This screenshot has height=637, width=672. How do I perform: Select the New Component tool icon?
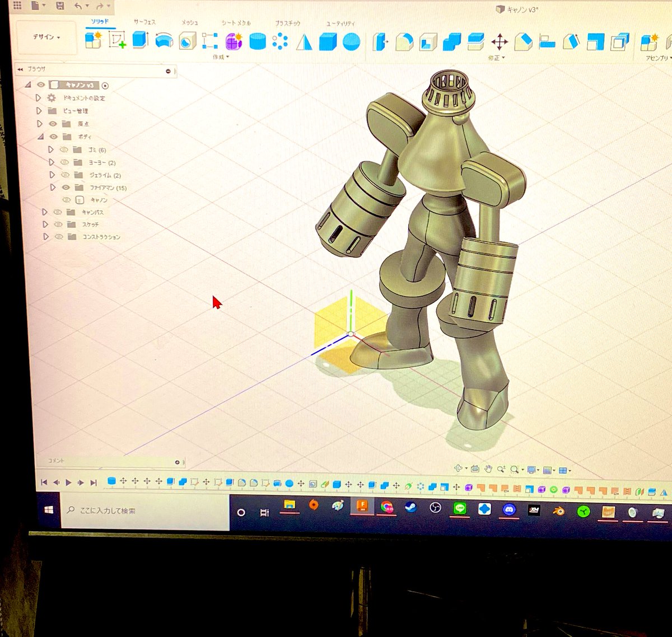pos(92,40)
